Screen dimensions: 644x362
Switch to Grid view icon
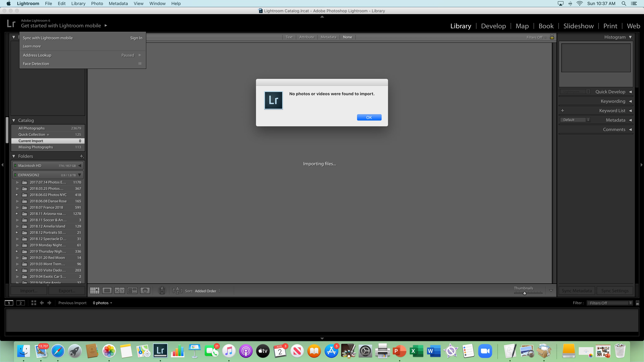pos(95,291)
